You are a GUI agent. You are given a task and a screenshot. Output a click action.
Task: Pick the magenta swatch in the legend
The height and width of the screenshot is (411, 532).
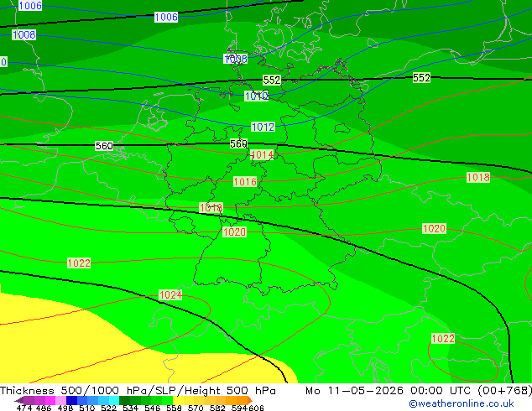[x=50, y=400]
